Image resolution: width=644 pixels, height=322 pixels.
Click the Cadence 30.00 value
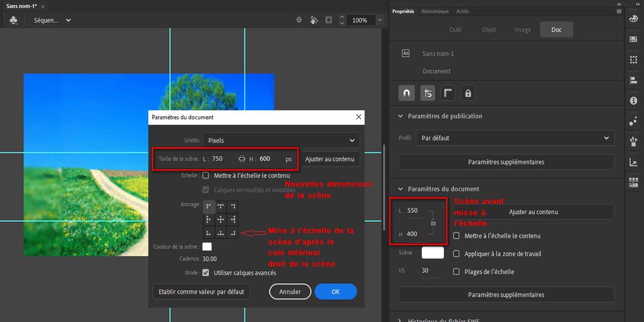(210, 259)
